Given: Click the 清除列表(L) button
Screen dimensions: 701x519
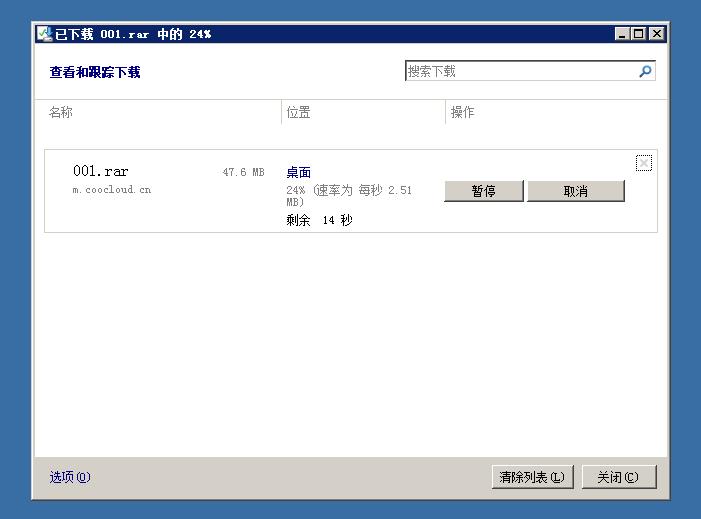Looking at the screenshot, I should (532, 477).
